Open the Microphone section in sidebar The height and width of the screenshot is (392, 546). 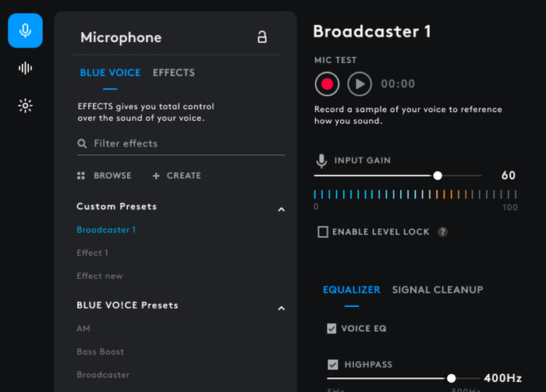point(26,30)
